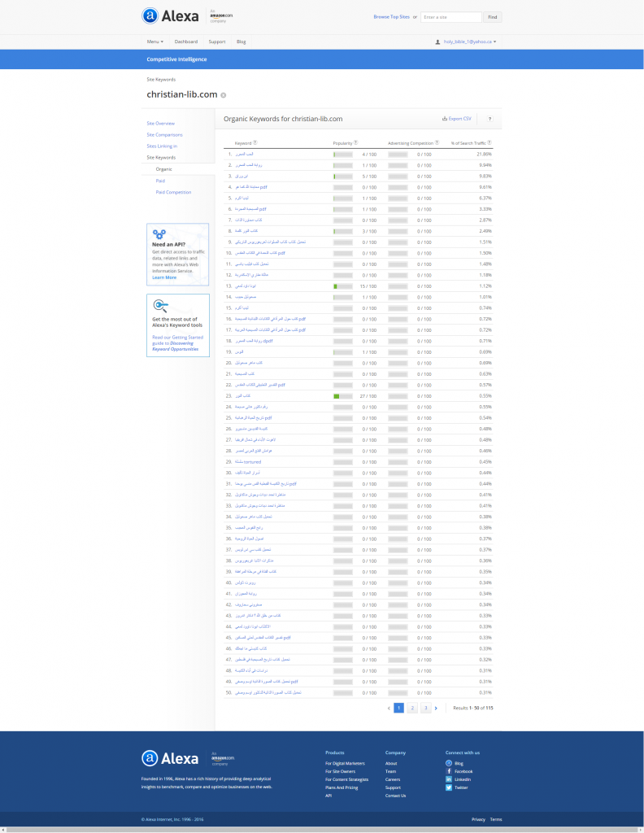Open the Menu dropdown in the navigation bar
This screenshot has height=833, width=644.
(x=154, y=41)
